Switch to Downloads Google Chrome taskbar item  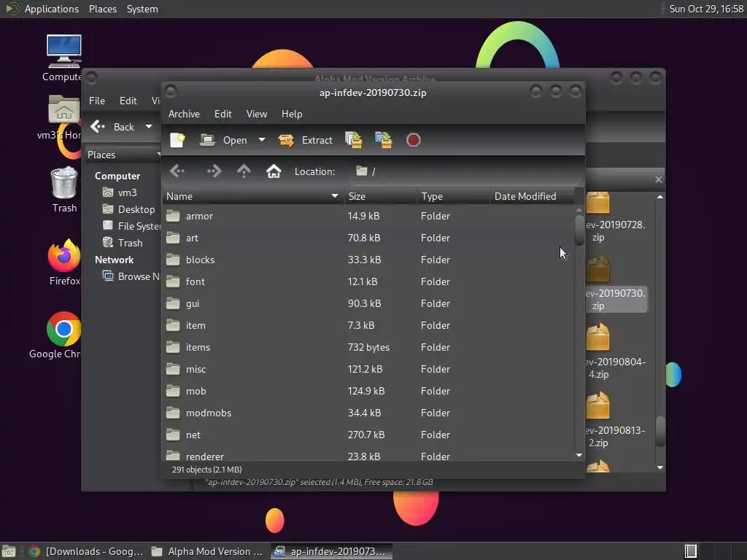coord(86,551)
